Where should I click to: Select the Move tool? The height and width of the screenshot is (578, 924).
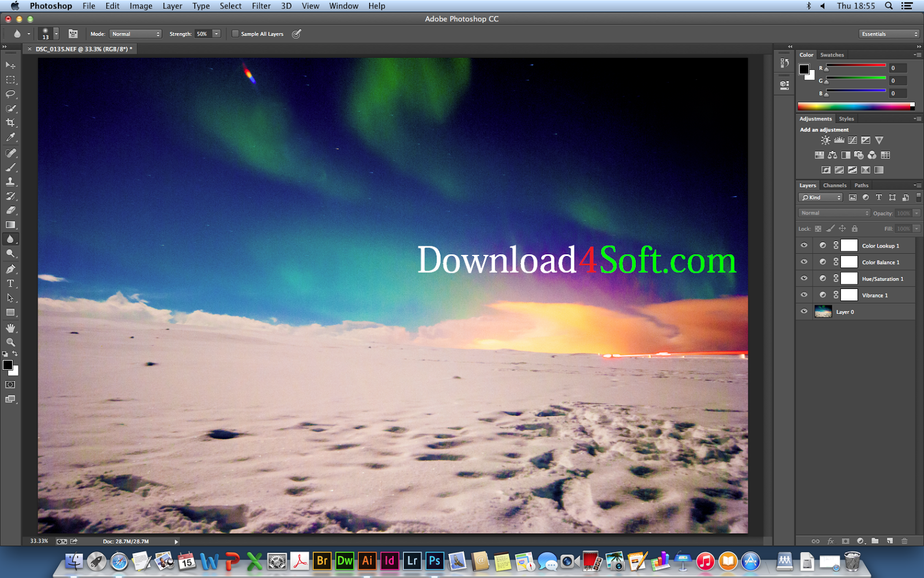pos(10,65)
